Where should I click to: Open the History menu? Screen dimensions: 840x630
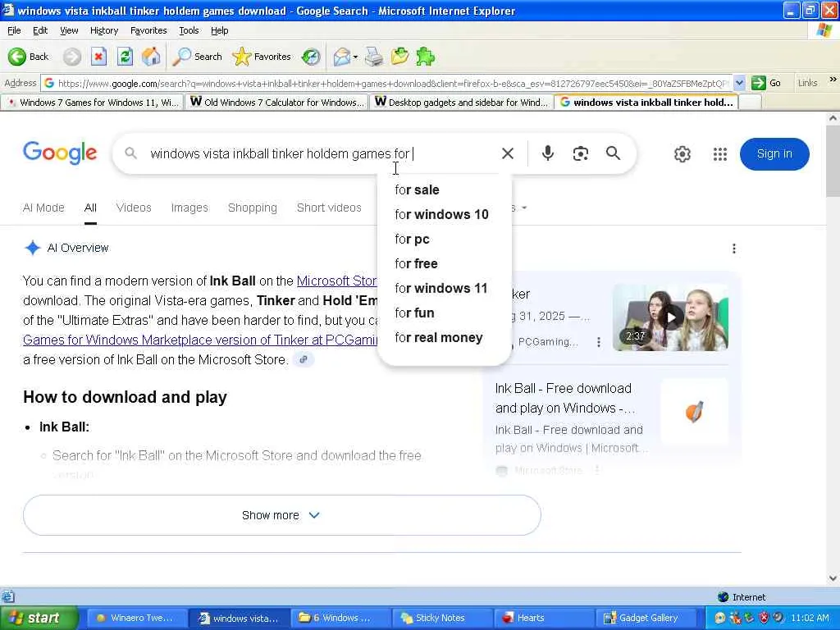point(104,30)
